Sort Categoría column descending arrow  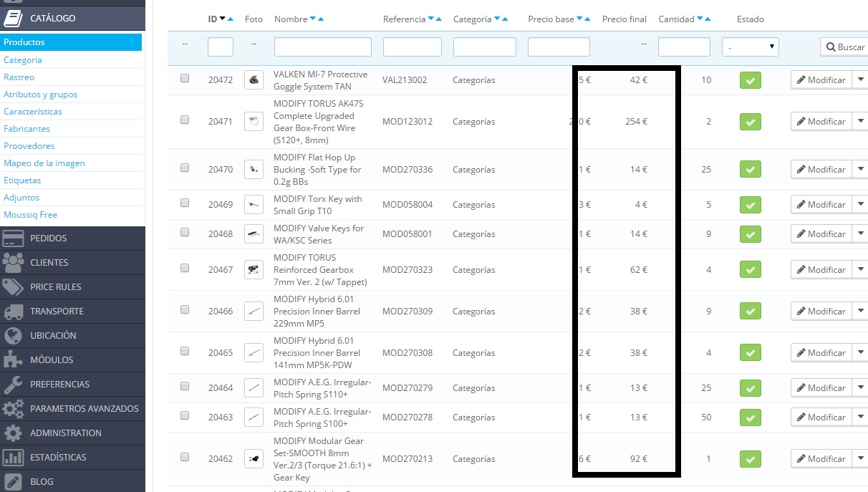click(497, 19)
